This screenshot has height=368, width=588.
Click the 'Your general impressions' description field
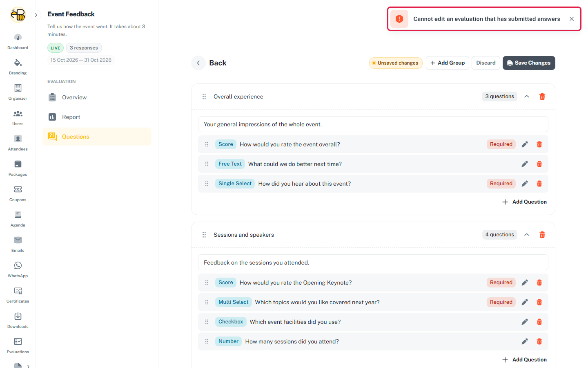(x=373, y=124)
